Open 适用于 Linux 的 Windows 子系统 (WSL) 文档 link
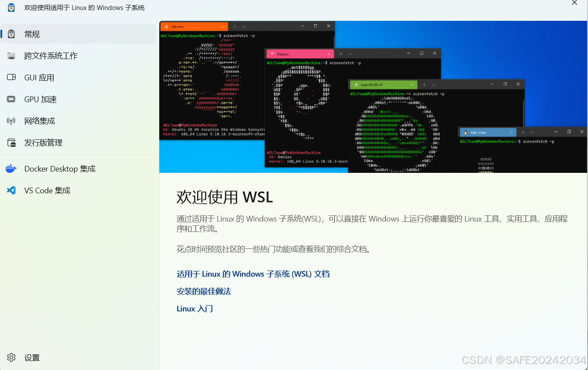This screenshot has height=370, width=588. click(x=253, y=274)
